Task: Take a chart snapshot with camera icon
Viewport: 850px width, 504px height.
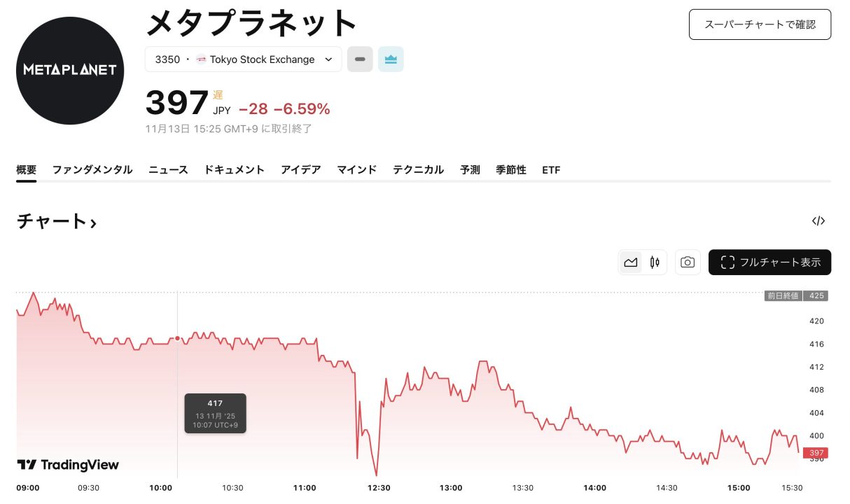Action: (x=688, y=262)
